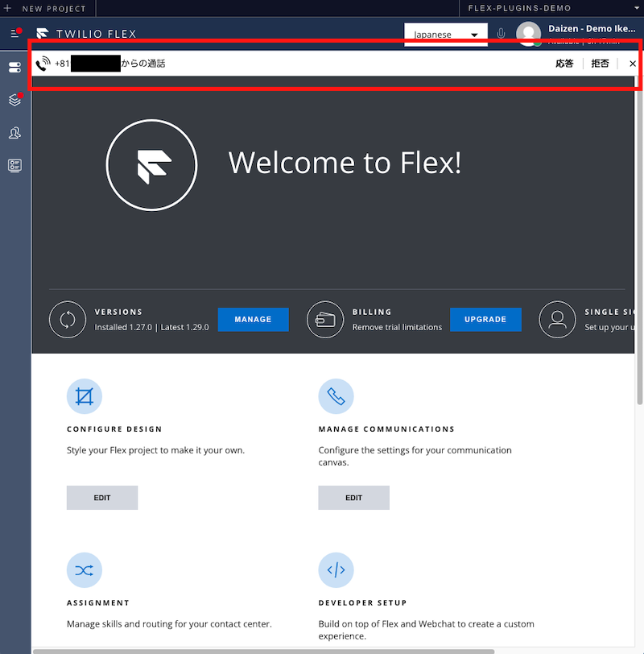Click the Manage Communications phone icon
The width and height of the screenshot is (644, 654).
[336, 396]
